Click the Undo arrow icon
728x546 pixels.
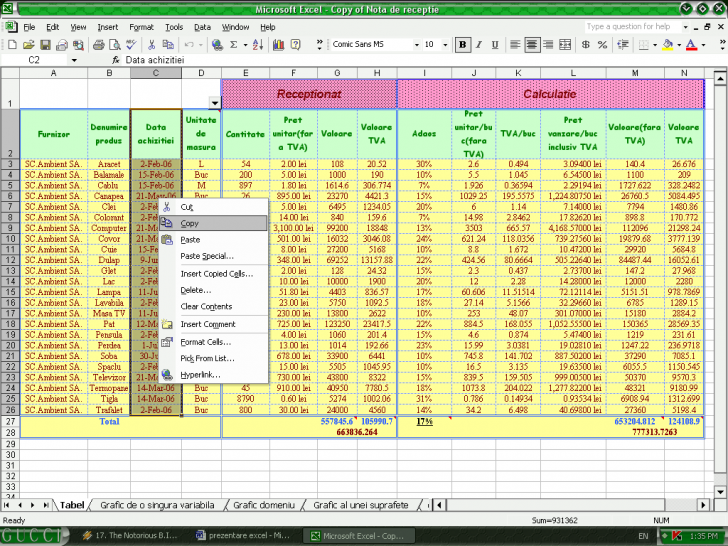(x=189, y=45)
